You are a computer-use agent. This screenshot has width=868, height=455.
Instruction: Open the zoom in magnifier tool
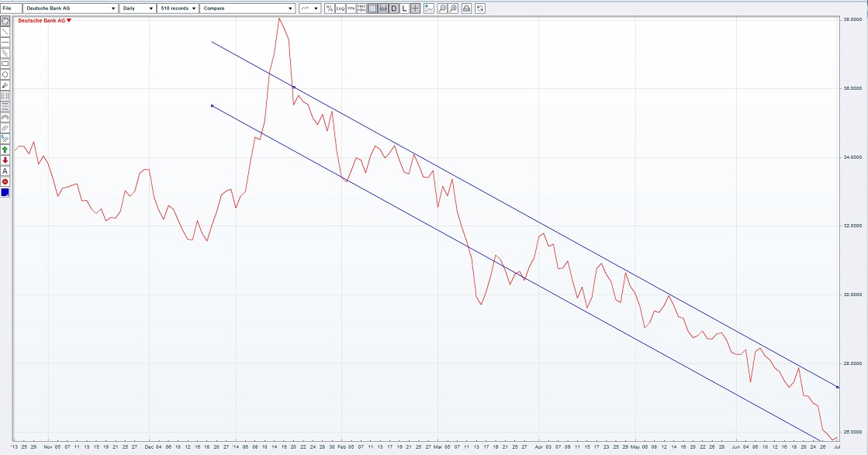pos(452,9)
